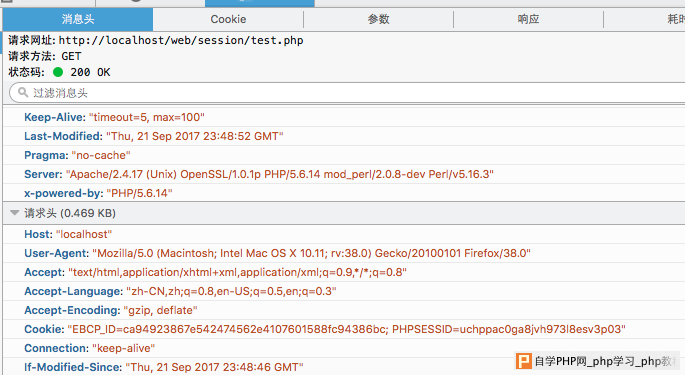Select the Keep-Alive header row

[344, 117]
